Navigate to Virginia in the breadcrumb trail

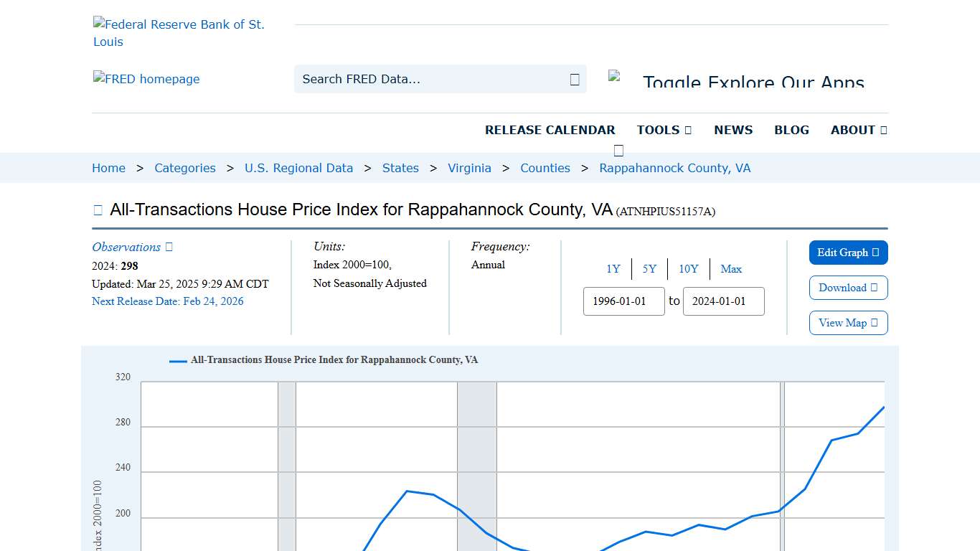pos(469,168)
